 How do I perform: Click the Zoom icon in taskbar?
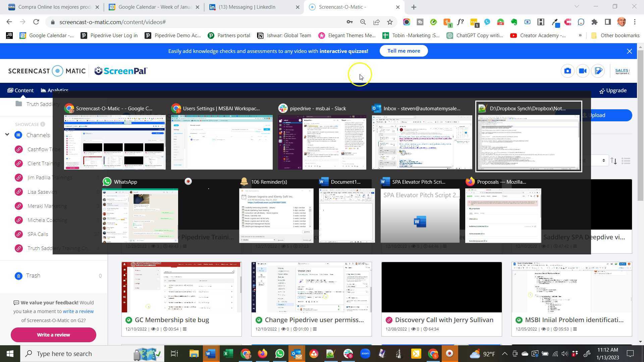pos(365,353)
